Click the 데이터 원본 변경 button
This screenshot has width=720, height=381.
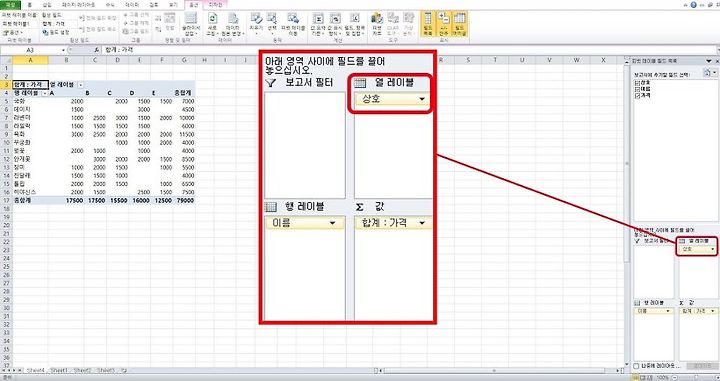click(232, 24)
